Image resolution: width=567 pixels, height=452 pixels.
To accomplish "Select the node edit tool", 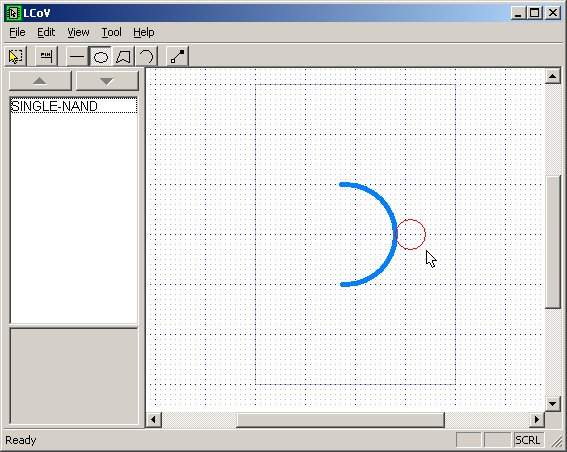I will click(x=178, y=56).
